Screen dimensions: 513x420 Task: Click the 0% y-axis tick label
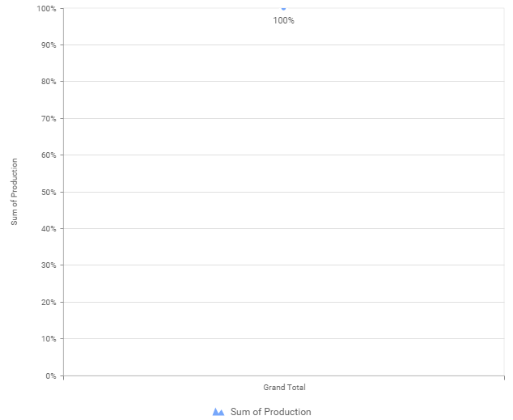[x=50, y=376]
